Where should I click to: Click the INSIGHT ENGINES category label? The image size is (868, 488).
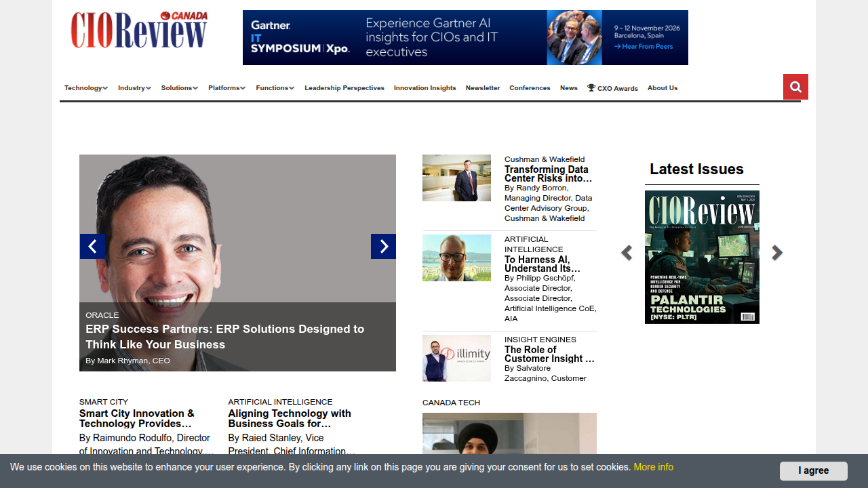540,340
